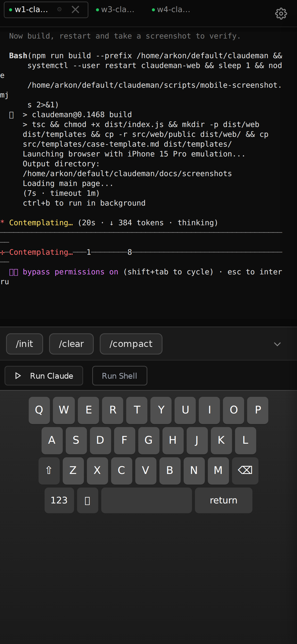Switch to the w1-cla tab

coord(31,10)
